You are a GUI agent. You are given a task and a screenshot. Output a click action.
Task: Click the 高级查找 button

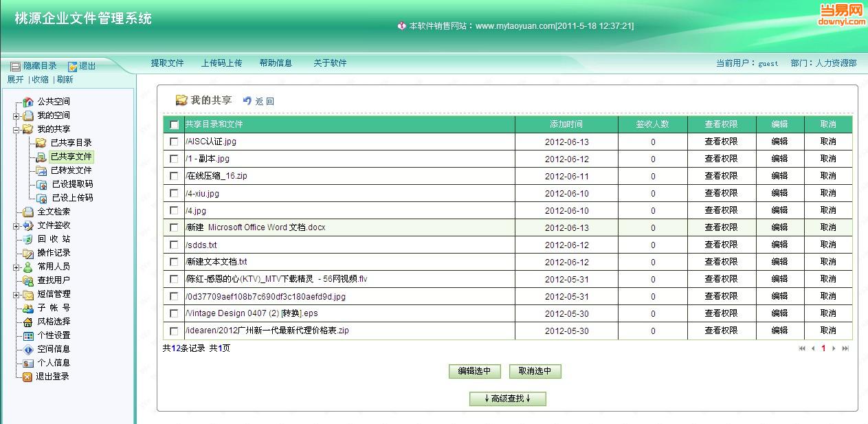tap(507, 399)
